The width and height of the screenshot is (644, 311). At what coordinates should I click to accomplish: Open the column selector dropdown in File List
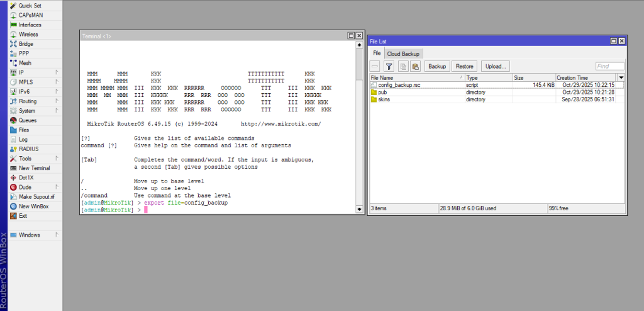(621, 77)
